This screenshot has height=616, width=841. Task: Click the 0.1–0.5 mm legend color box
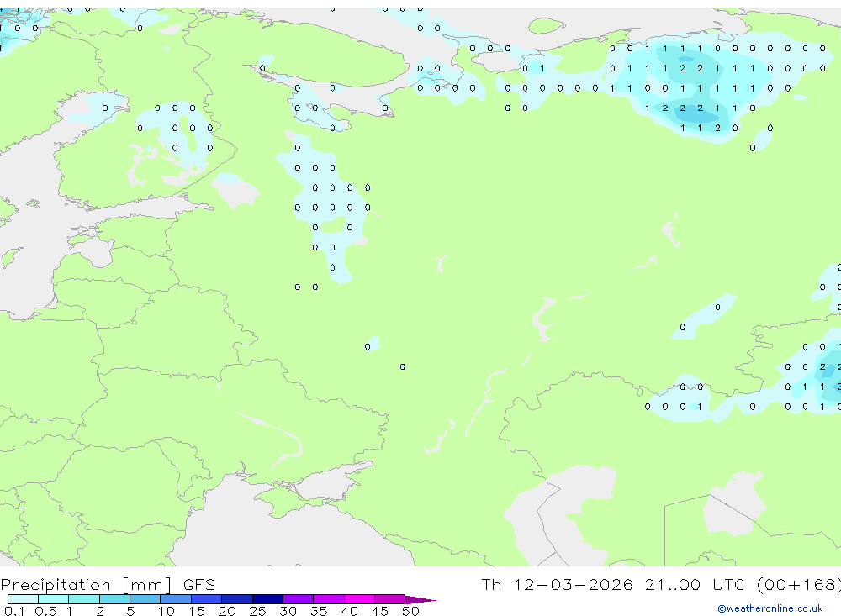(x=23, y=599)
